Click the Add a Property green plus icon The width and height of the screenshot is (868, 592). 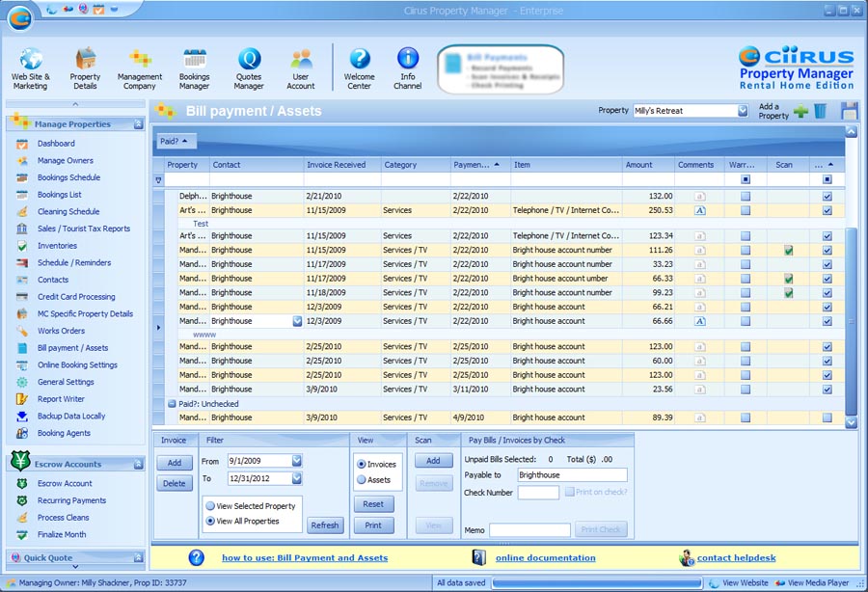800,111
